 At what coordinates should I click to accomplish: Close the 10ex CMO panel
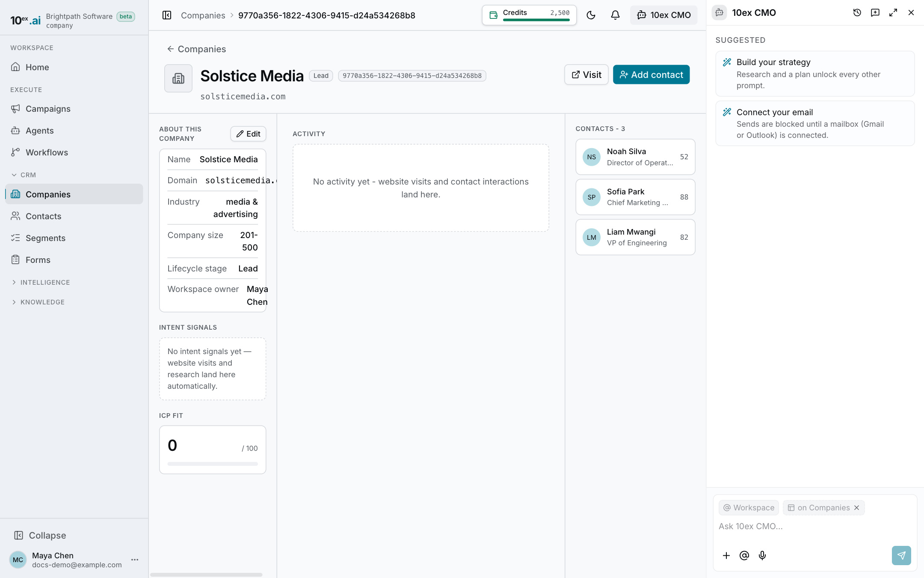pyautogui.click(x=911, y=13)
